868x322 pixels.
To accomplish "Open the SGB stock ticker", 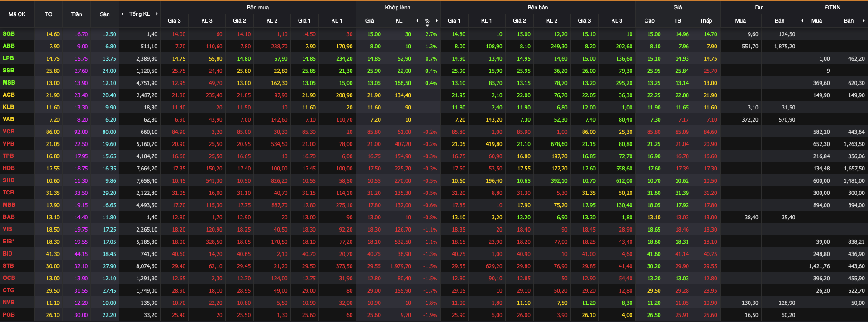I will 9,34.
